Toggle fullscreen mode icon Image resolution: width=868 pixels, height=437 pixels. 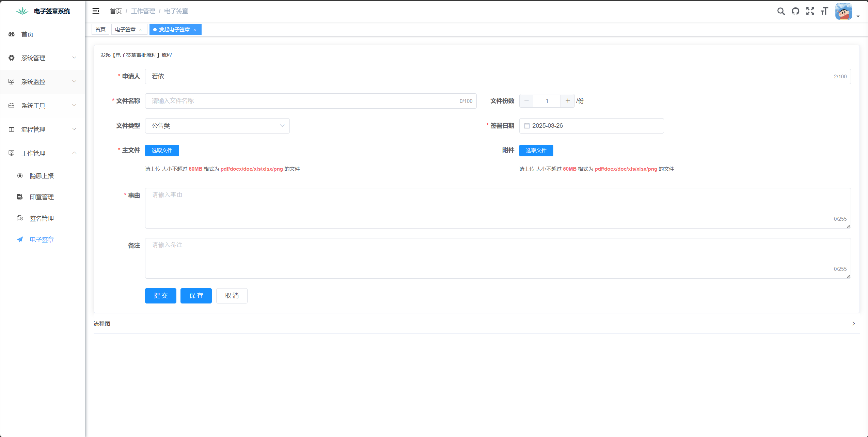[810, 11]
